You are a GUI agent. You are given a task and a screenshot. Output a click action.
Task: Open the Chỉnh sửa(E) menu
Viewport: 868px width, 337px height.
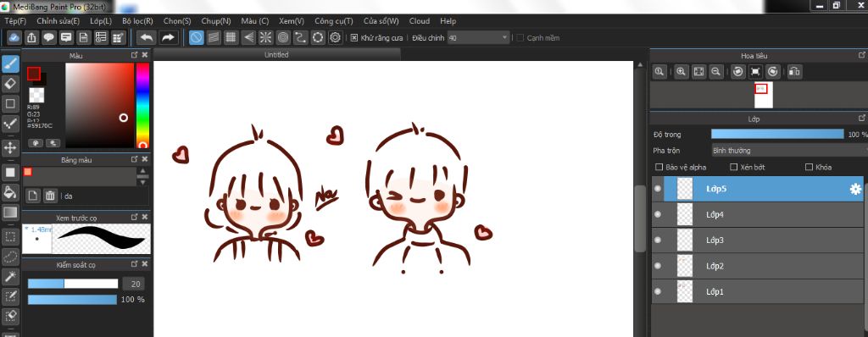(58, 21)
